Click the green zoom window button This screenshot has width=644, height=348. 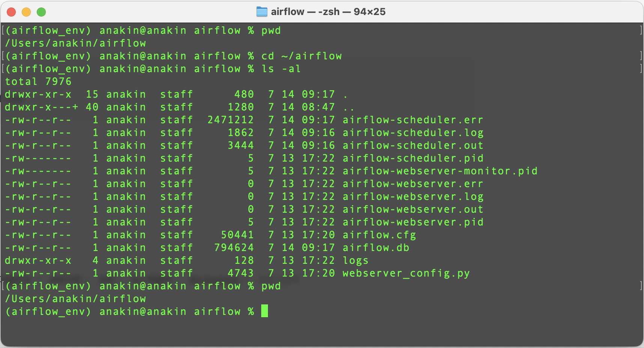(x=41, y=12)
